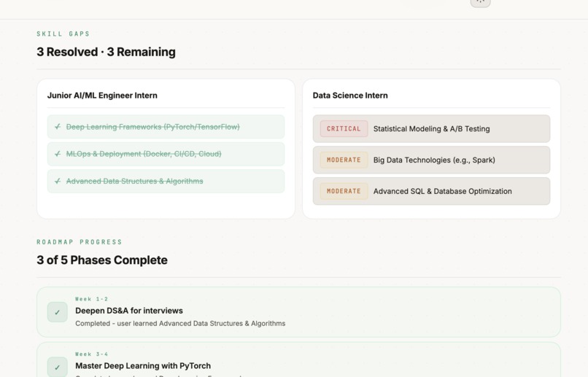Viewport: 588px width, 377px height.
Task: Click the 3 Resolved · 3 Remaining heading
Action: point(106,52)
